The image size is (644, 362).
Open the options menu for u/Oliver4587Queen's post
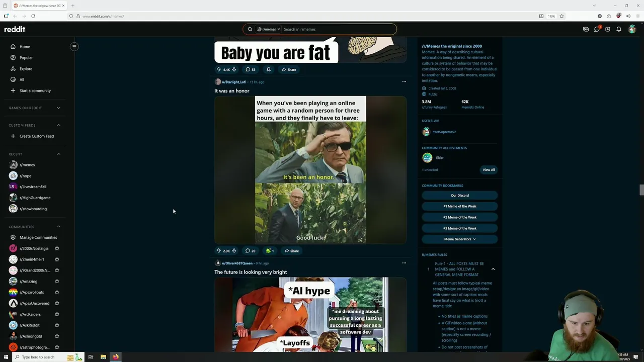404,263
